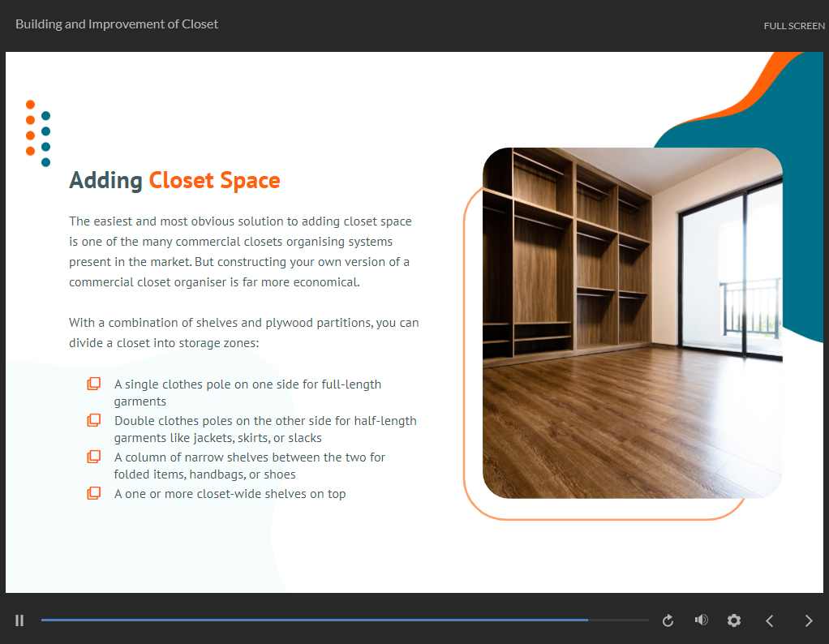
Task: Enter FULL SCREEN mode
Action: tap(793, 26)
